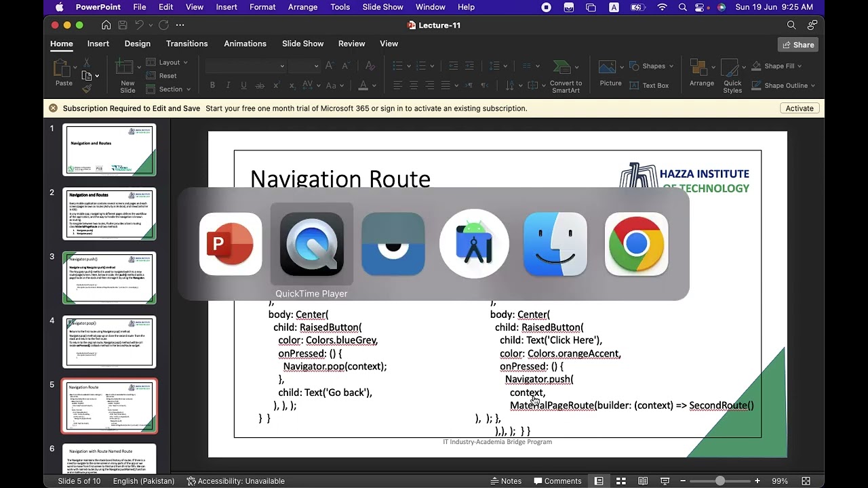Click the Format Painter brush icon

coord(87,88)
